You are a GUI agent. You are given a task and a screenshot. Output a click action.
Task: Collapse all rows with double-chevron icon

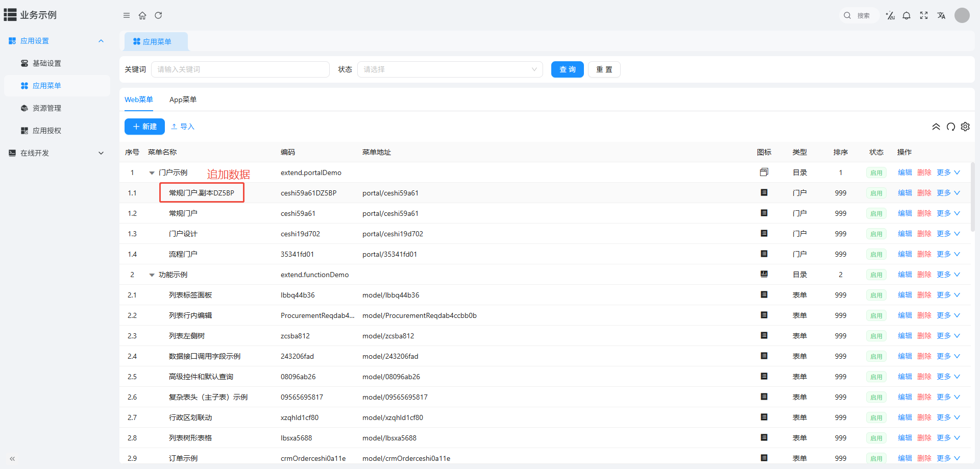click(936, 127)
